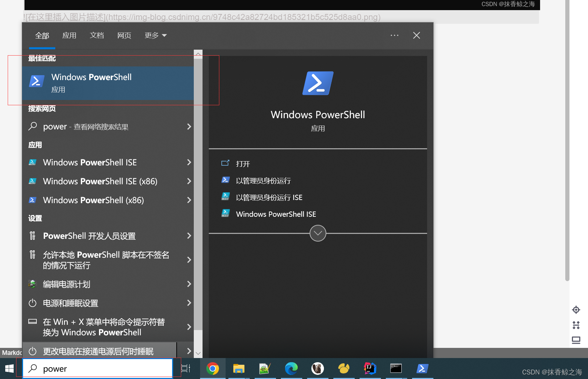Click the magnifier icon beside power web search
Viewport: 588px width, 379px height.
coord(33,126)
